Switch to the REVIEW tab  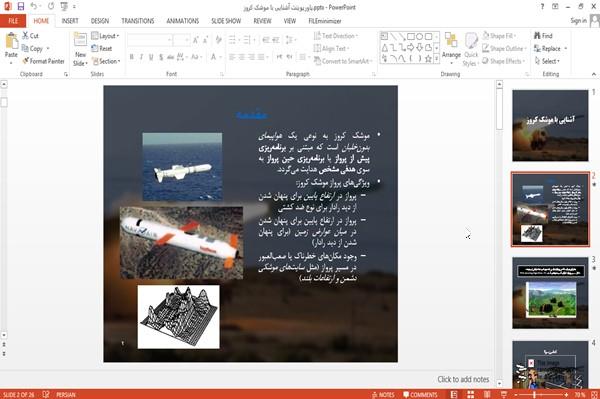tap(262, 21)
